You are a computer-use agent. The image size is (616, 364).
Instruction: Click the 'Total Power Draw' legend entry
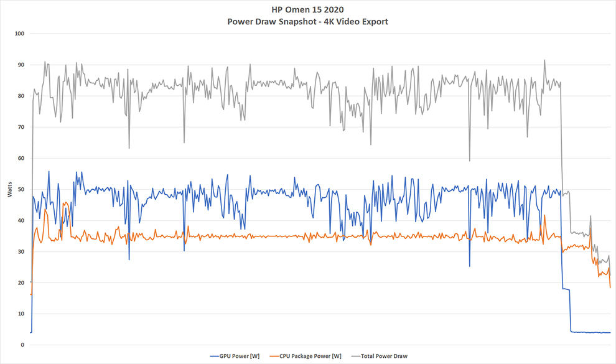tap(380, 356)
